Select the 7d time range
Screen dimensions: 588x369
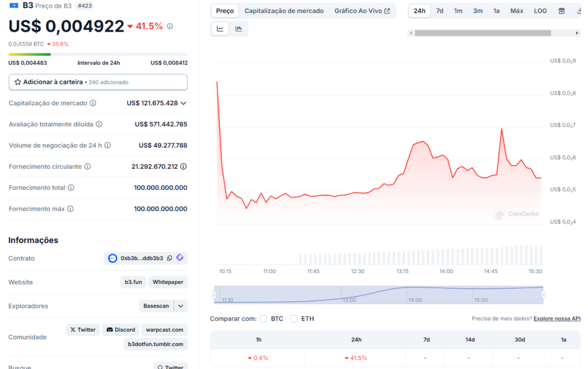(x=439, y=11)
